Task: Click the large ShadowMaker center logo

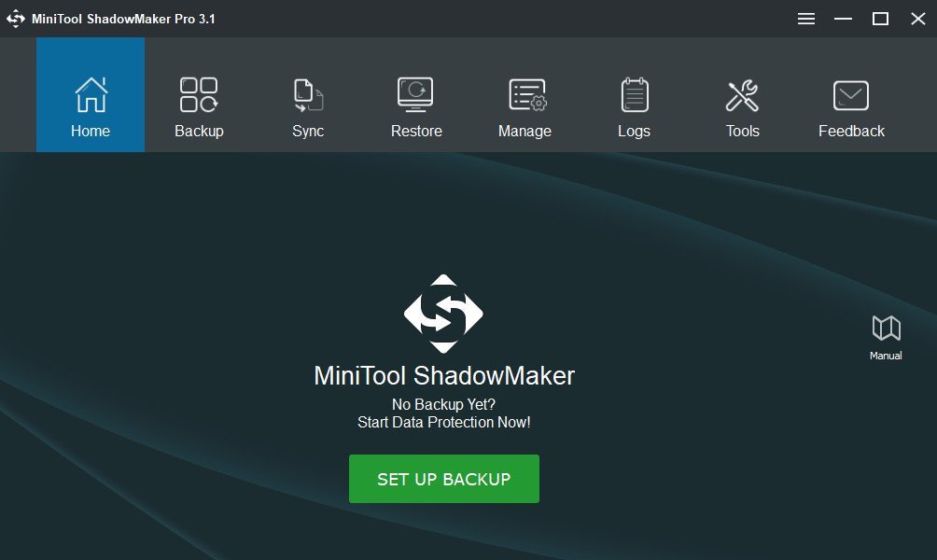Action: point(443,314)
